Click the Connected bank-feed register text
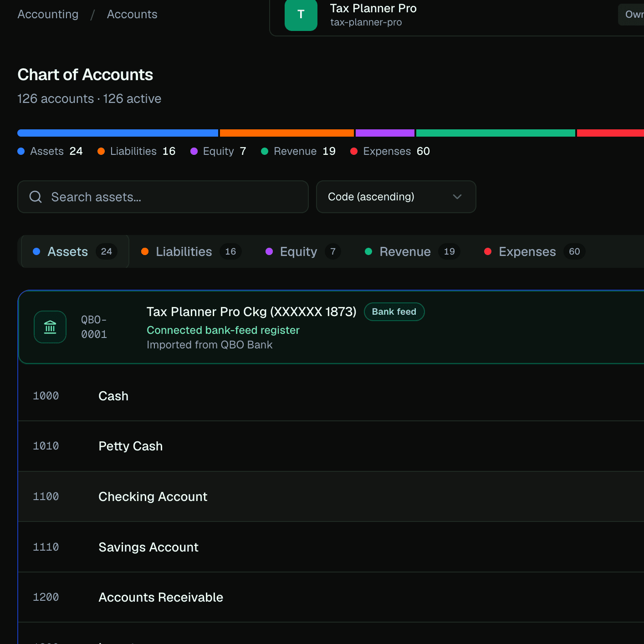Screen dimensions: 644x644 coord(223,330)
